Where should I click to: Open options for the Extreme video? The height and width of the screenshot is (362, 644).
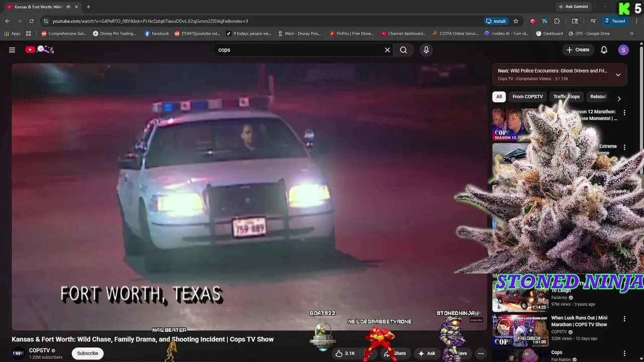coord(624,147)
